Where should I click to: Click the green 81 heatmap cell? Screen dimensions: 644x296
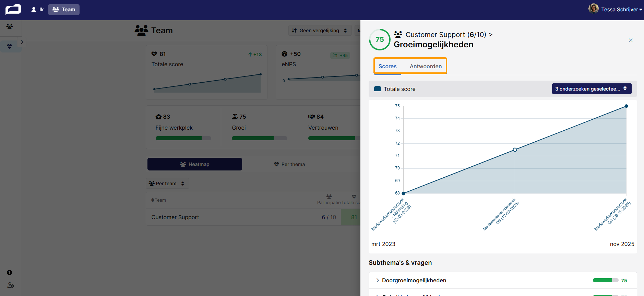(351, 217)
